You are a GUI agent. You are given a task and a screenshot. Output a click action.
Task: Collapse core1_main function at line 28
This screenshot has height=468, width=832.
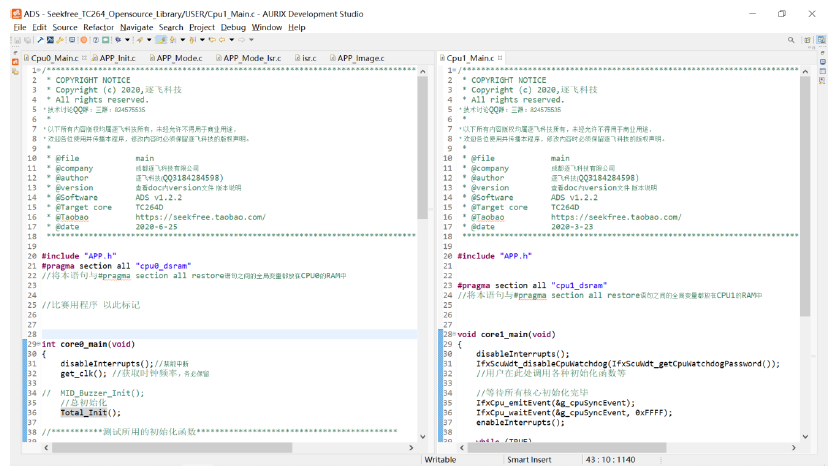454,334
